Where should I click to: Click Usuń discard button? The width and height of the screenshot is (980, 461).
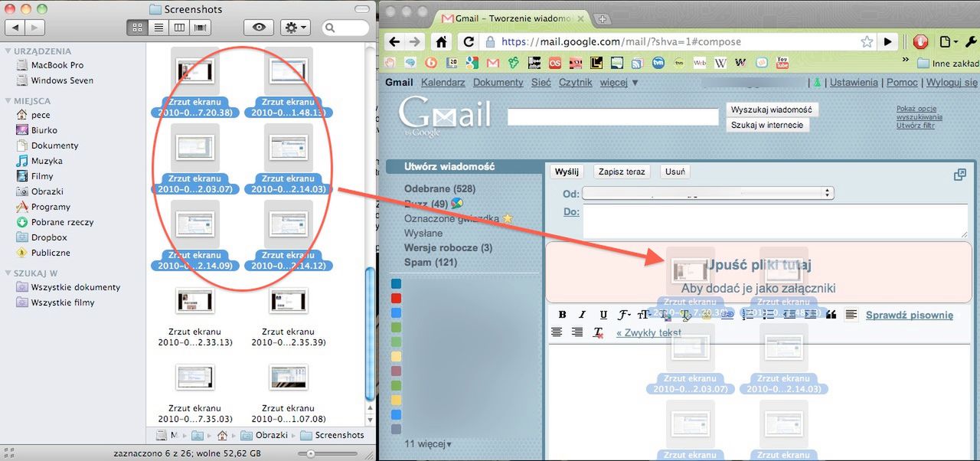675,172
